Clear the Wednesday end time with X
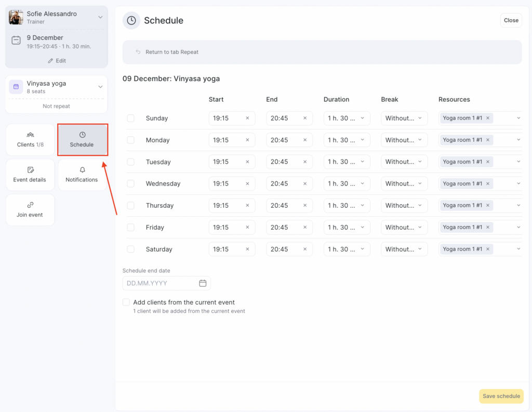The width and height of the screenshot is (532, 412). 305,184
